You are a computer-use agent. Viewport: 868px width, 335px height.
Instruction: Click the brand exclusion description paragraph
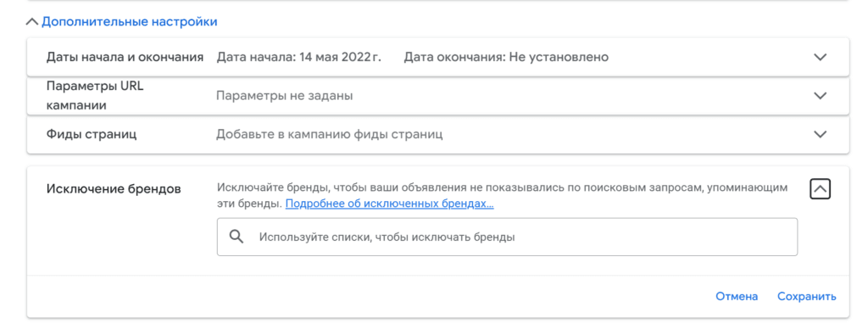pyautogui.click(x=502, y=195)
